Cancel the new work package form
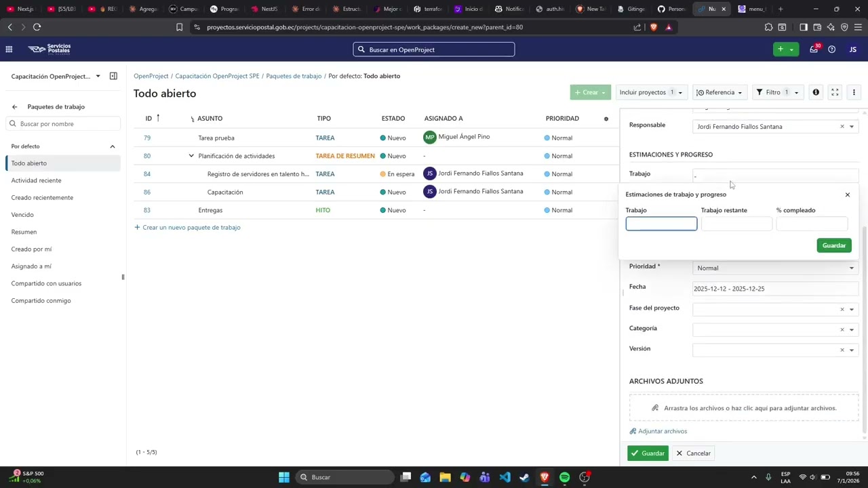 [694, 453]
